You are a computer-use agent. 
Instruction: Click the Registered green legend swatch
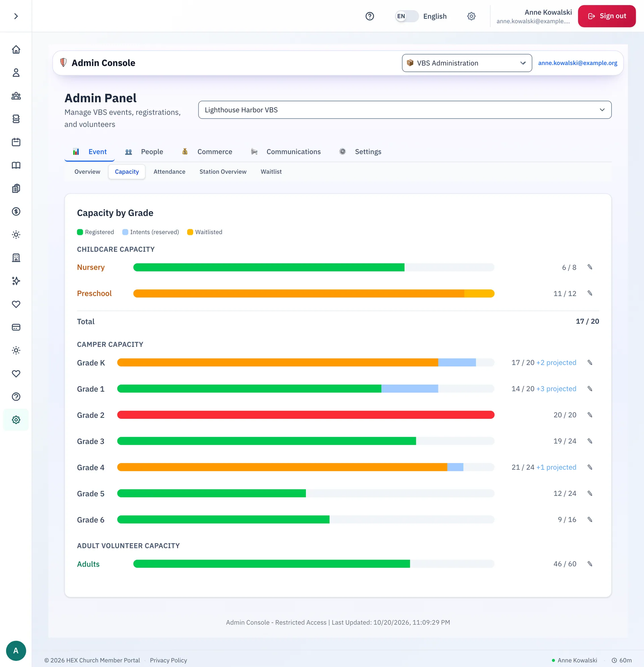(80, 232)
